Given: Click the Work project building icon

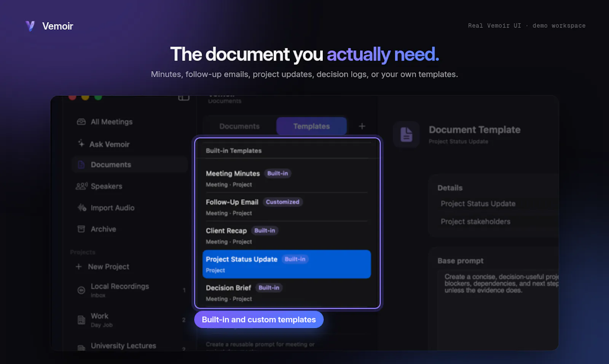Looking at the screenshot, I should coord(81,320).
